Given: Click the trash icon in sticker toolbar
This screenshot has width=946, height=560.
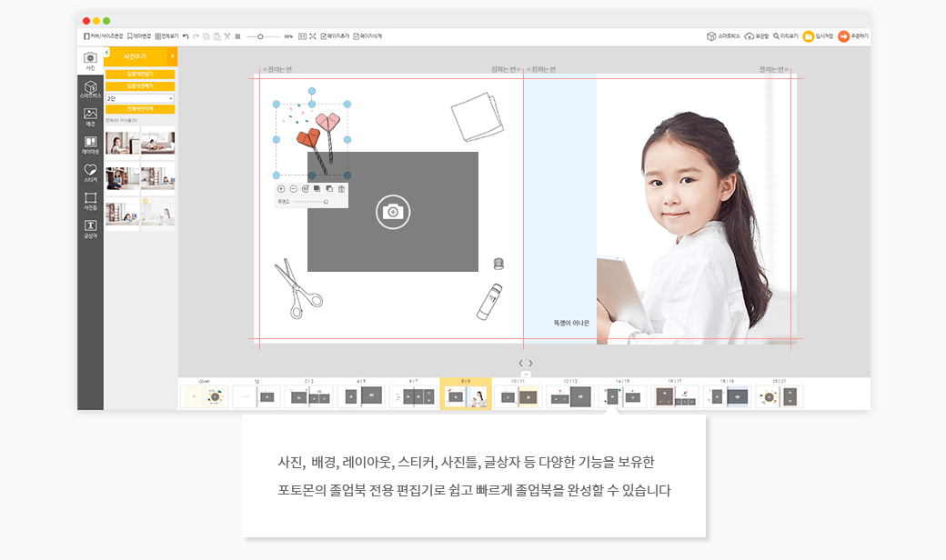Looking at the screenshot, I should [x=342, y=189].
